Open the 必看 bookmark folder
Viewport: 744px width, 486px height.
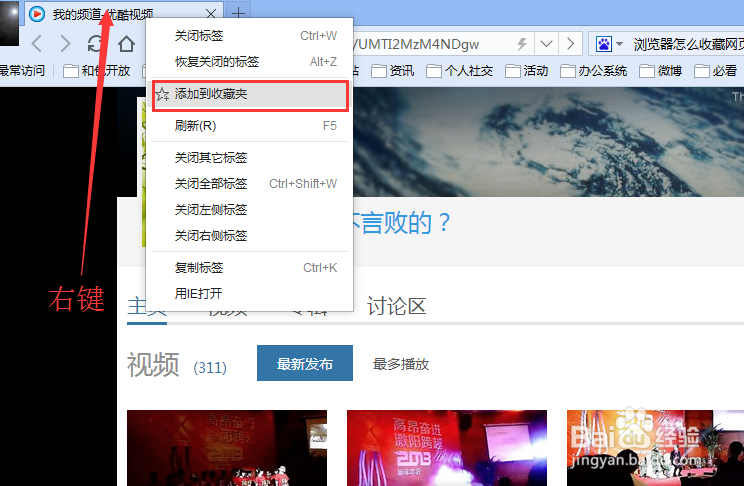click(x=716, y=71)
